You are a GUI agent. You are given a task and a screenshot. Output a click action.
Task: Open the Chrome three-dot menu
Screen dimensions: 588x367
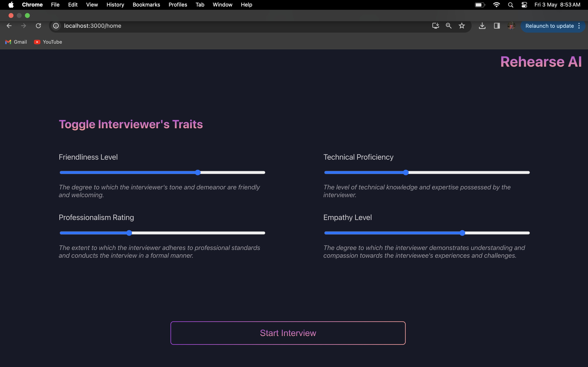click(579, 26)
